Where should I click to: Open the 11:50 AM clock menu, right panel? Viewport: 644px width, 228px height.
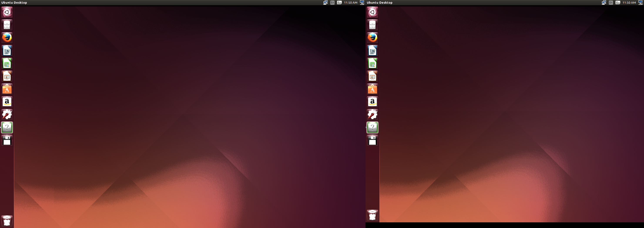click(x=629, y=2)
